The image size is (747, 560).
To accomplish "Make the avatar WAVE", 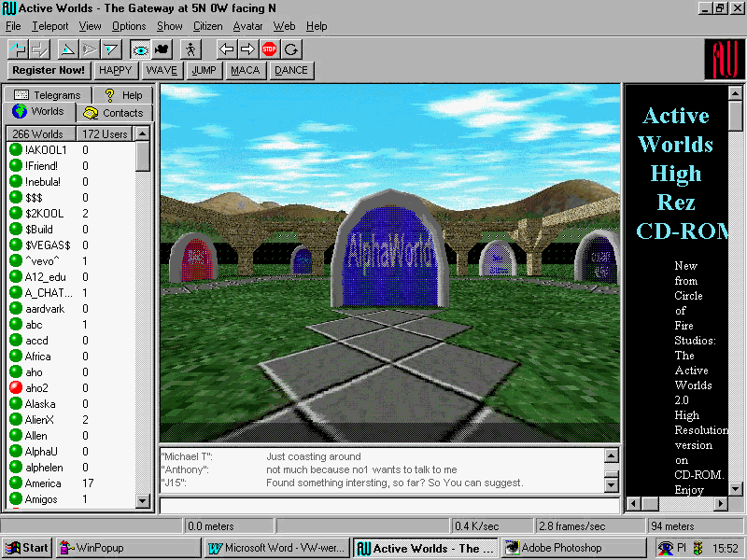I will coord(162,70).
